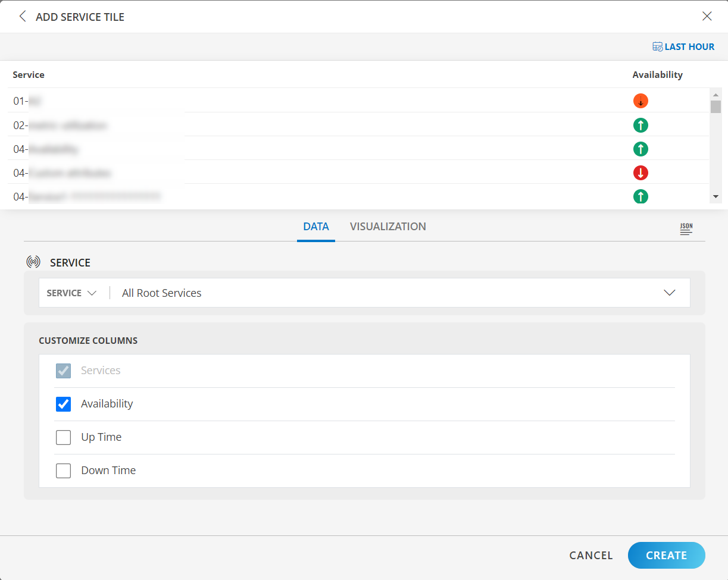Open the service selection chevron on the right
Screen dimensions: 728x580
pyautogui.click(x=669, y=293)
